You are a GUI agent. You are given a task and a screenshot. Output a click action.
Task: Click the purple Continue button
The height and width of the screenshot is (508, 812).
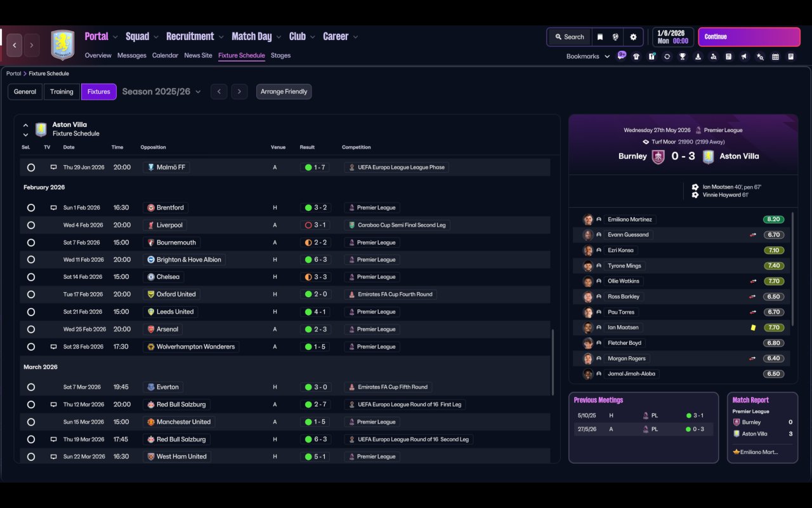[x=749, y=37]
